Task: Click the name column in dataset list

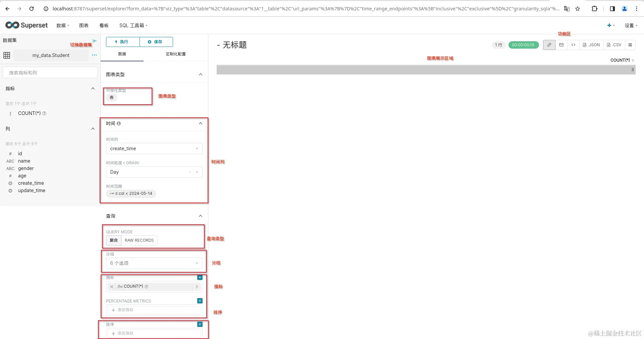Action: click(x=24, y=161)
